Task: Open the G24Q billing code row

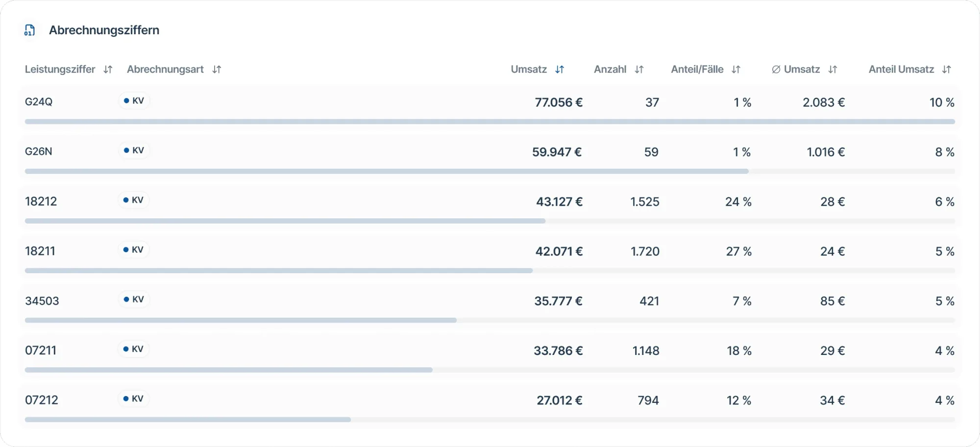Action: pyautogui.click(x=490, y=107)
